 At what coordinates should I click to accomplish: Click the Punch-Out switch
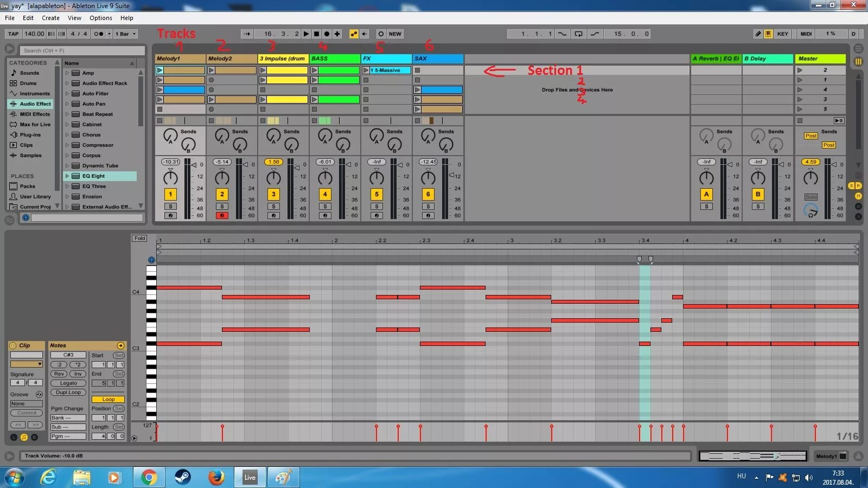(595, 34)
